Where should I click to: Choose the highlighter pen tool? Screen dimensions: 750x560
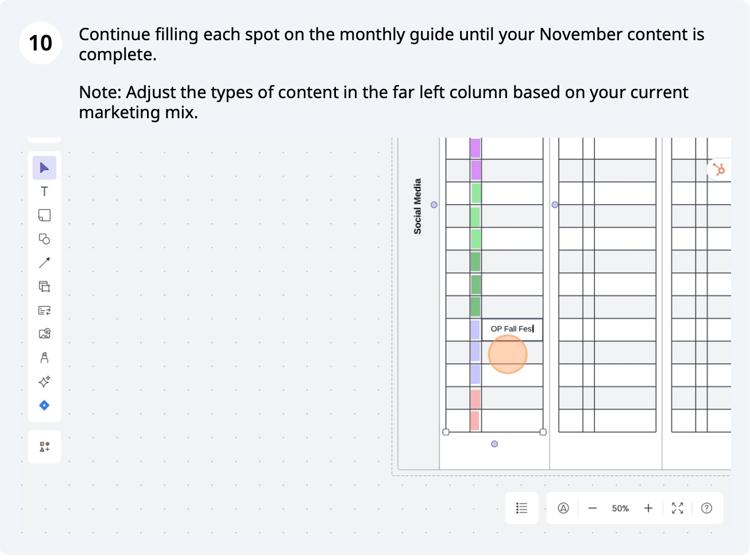[44, 358]
